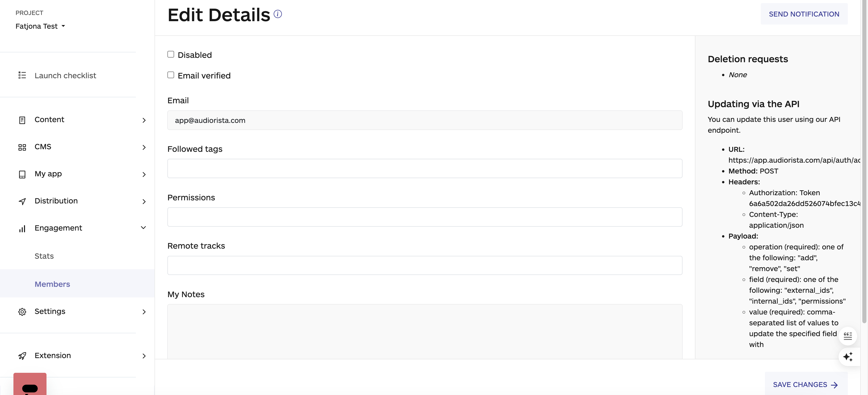The width and height of the screenshot is (868, 395).
Task: Expand the Content section chevron
Action: point(144,120)
